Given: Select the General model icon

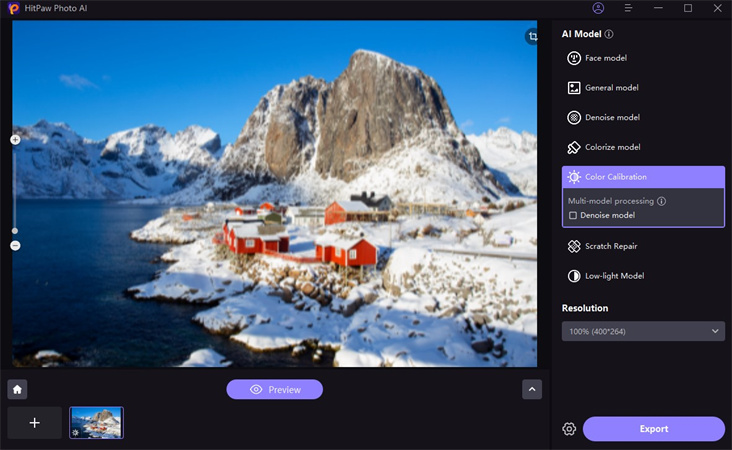Looking at the screenshot, I should click(574, 88).
